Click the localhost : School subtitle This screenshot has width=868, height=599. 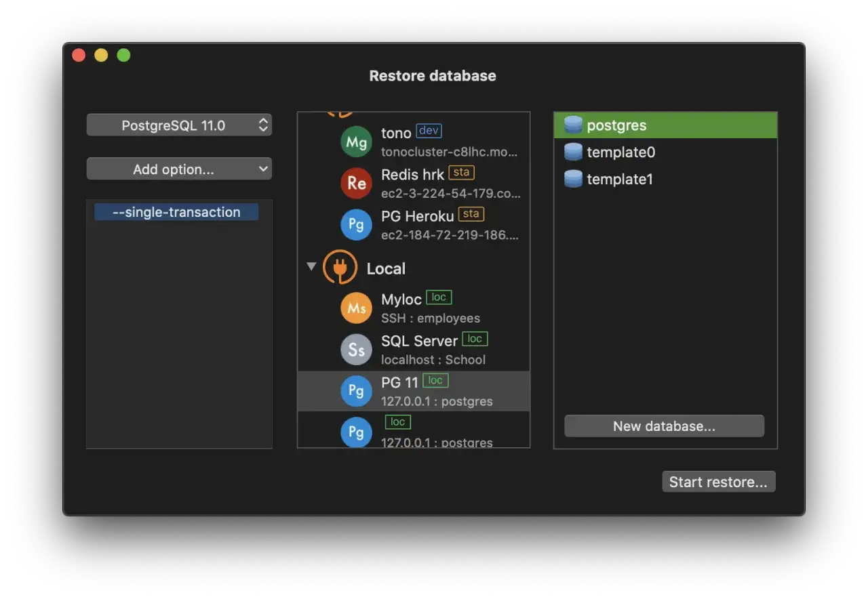433,360
